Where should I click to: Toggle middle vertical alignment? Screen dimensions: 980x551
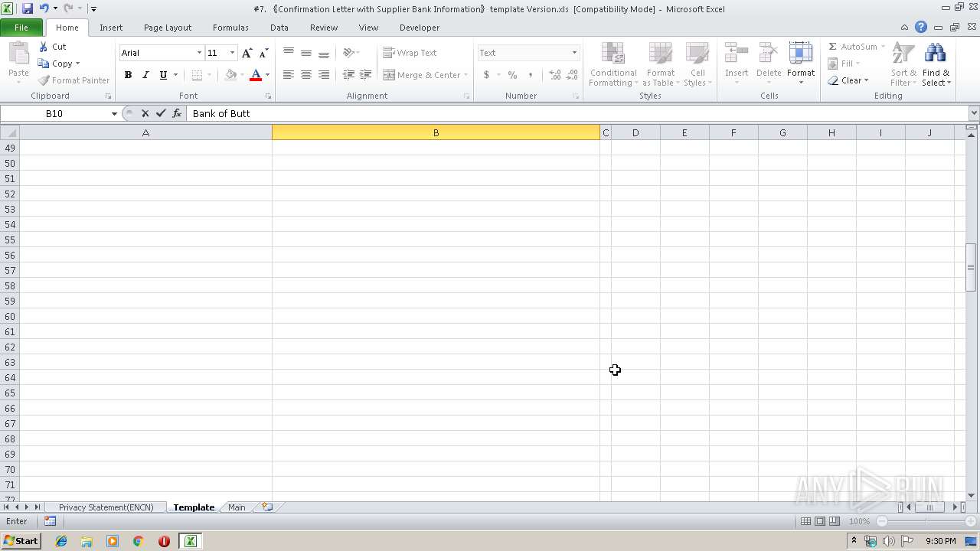coord(305,53)
